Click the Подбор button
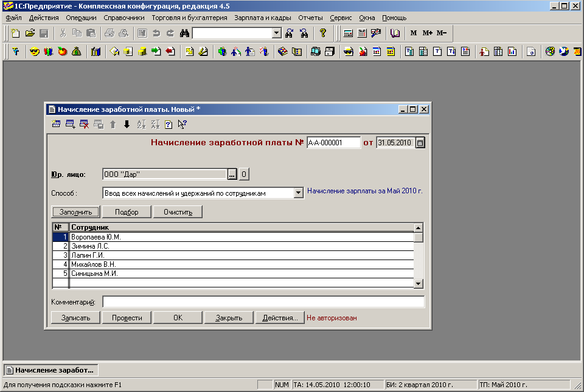The image size is (584, 392). 127,212
